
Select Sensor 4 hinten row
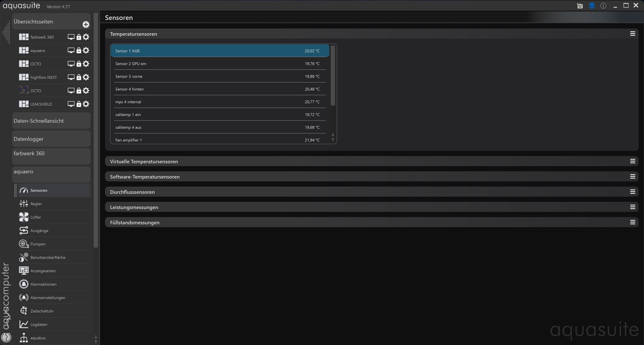pos(220,89)
